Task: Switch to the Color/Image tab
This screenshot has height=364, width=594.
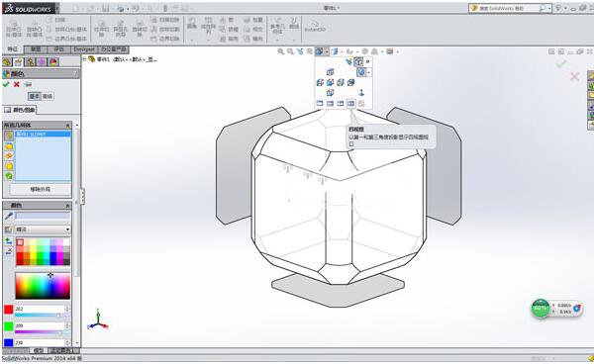Action: (20, 110)
